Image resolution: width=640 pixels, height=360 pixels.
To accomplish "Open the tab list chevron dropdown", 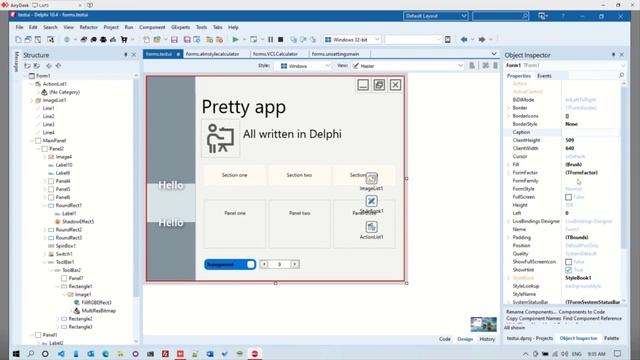I will click(x=494, y=54).
